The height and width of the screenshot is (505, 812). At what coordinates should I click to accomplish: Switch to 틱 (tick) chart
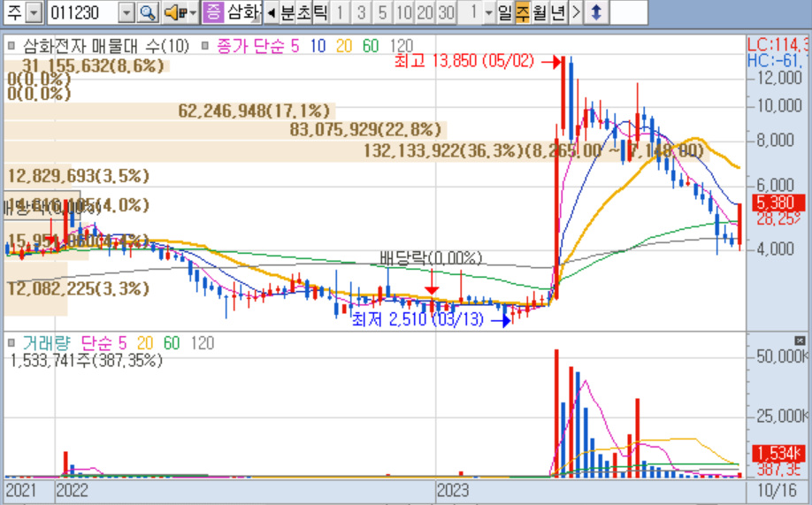tap(320, 13)
